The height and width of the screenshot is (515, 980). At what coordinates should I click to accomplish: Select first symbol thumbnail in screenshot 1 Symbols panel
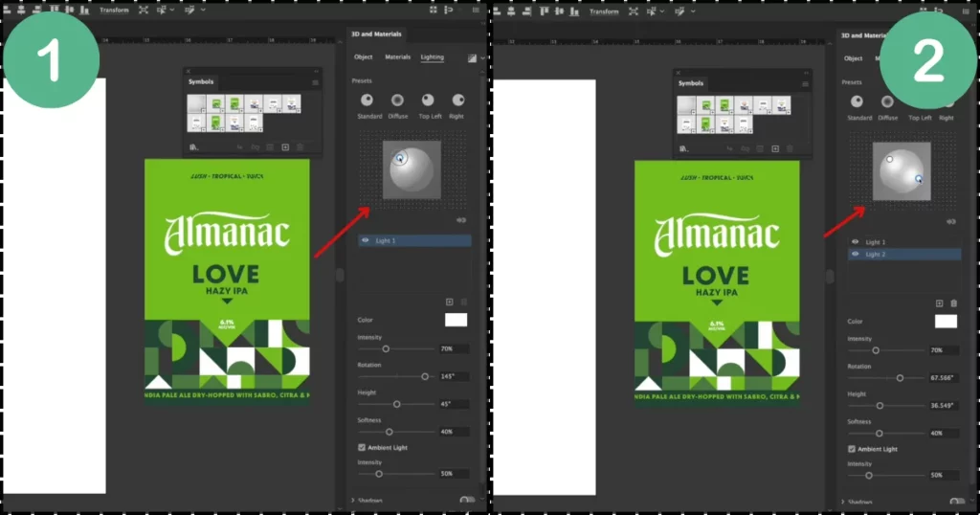coord(196,103)
